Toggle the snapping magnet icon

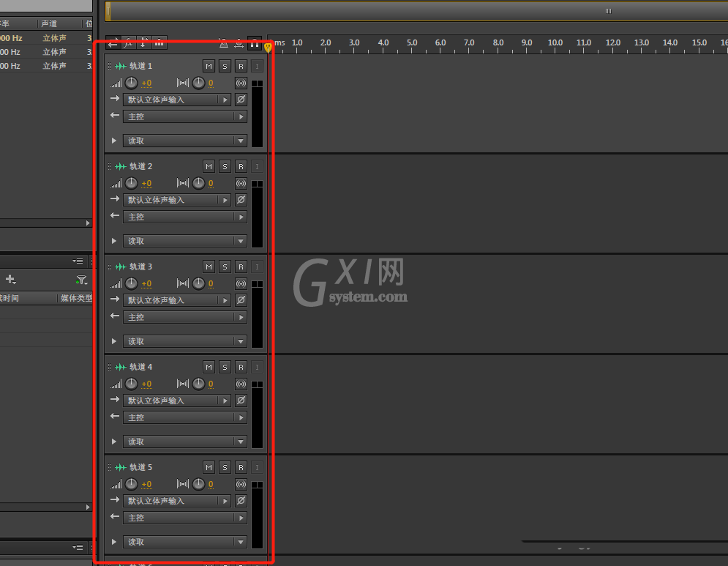pyautogui.click(x=255, y=44)
